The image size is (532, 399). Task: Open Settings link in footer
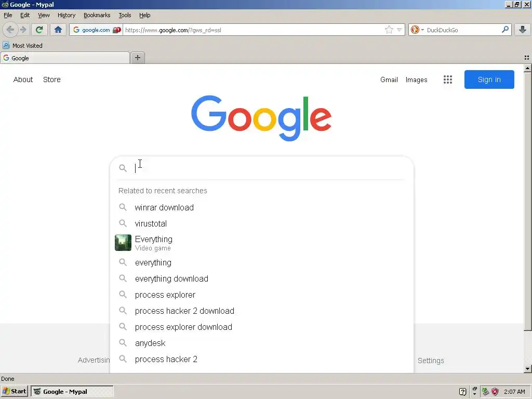point(431,361)
